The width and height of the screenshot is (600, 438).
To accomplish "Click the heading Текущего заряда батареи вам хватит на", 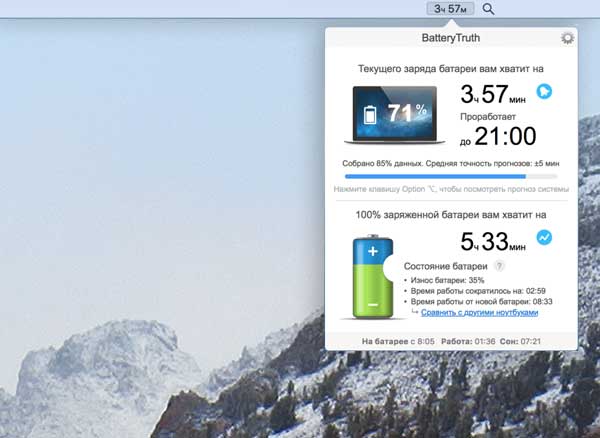I will (x=450, y=69).
